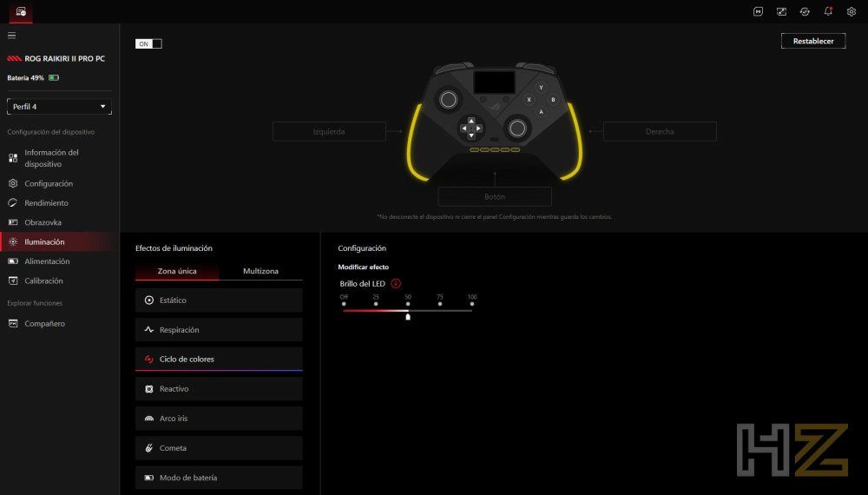Select the Botón lighting zone box

(x=495, y=196)
